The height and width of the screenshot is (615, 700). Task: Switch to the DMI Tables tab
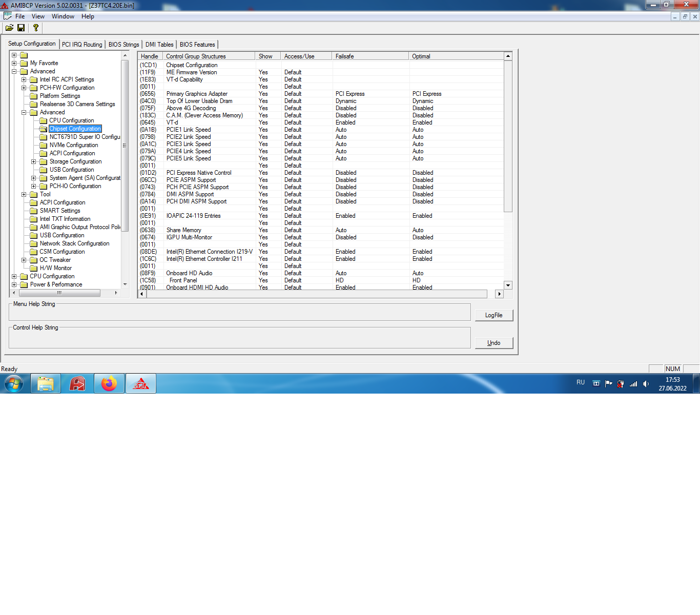click(x=159, y=45)
